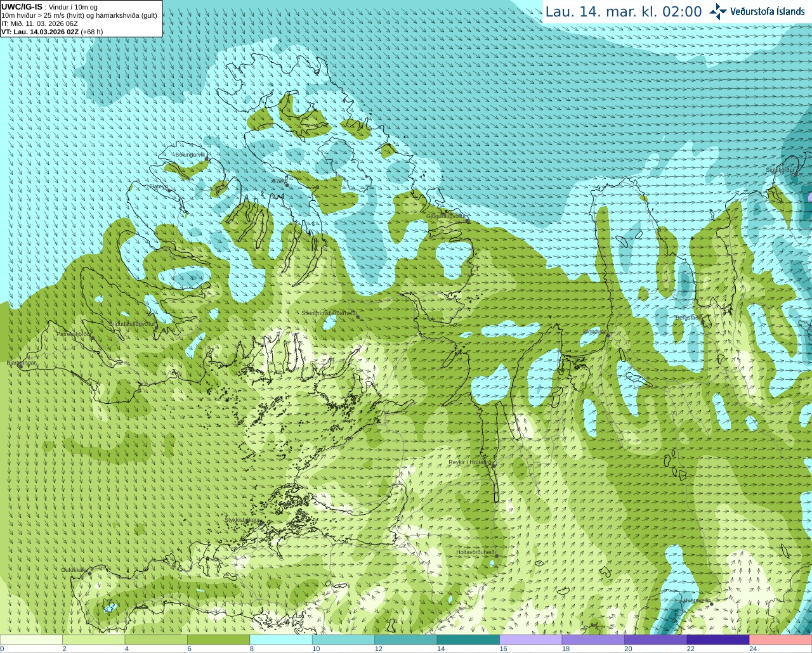Click the Siglufjörður station label

click(x=780, y=170)
